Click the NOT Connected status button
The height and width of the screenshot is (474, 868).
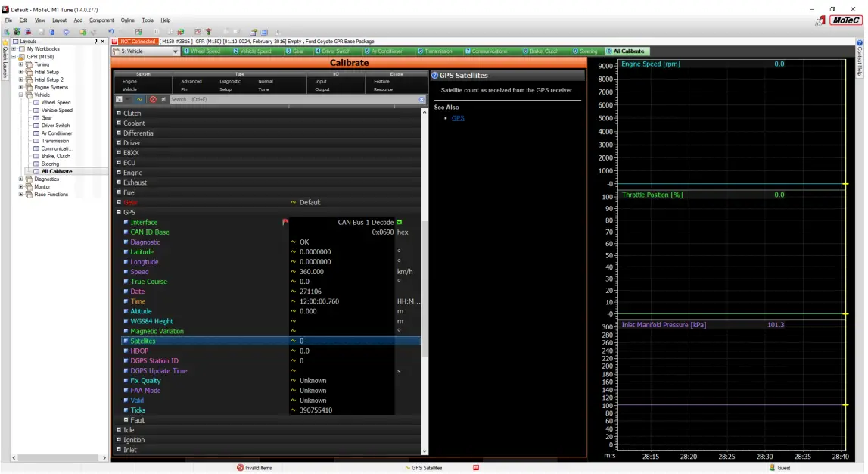[x=137, y=42]
